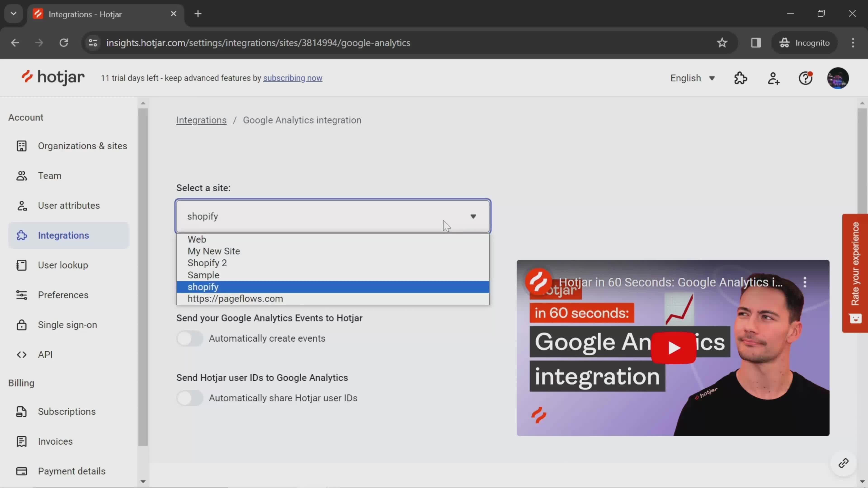Navigate to Team settings

[x=50, y=175]
